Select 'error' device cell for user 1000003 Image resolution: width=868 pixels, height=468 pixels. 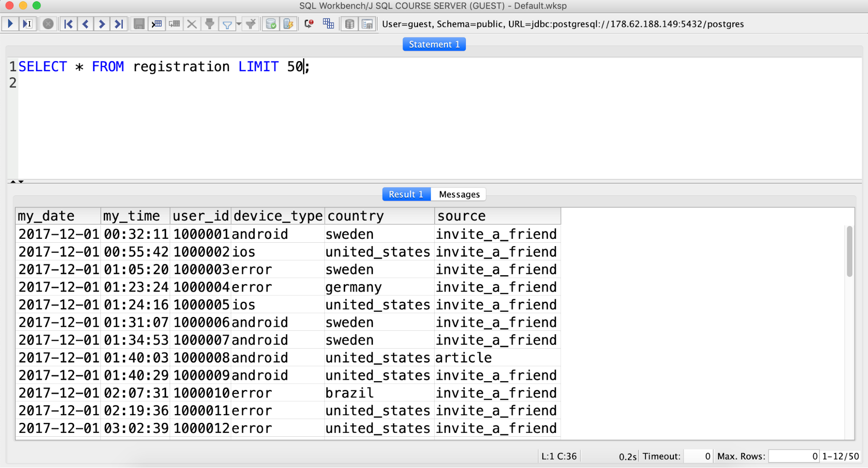tap(278, 270)
